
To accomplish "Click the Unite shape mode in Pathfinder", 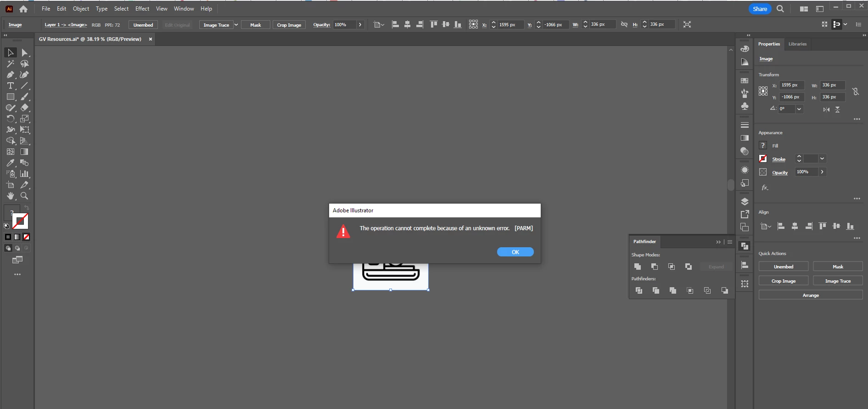I will [638, 267].
